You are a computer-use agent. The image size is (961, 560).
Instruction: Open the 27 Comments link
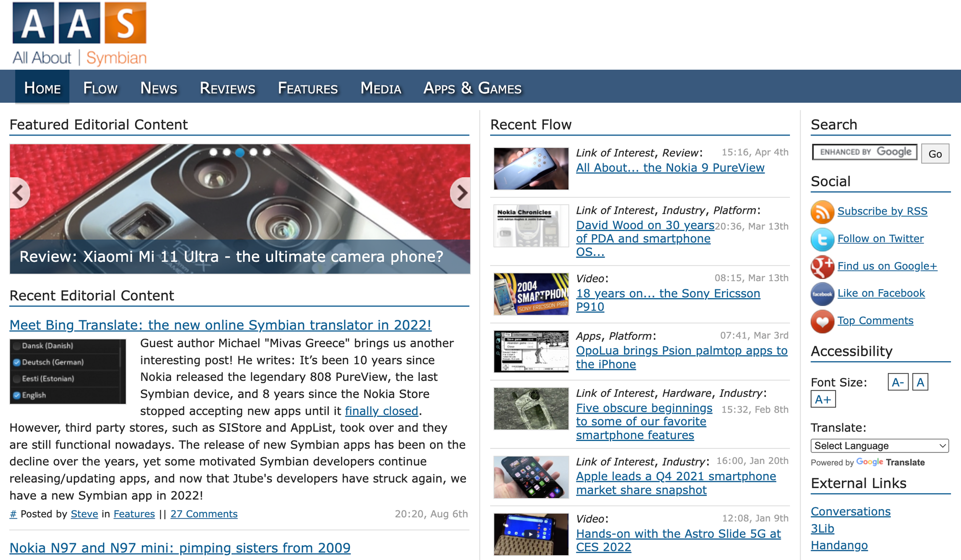pyautogui.click(x=204, y=514)
